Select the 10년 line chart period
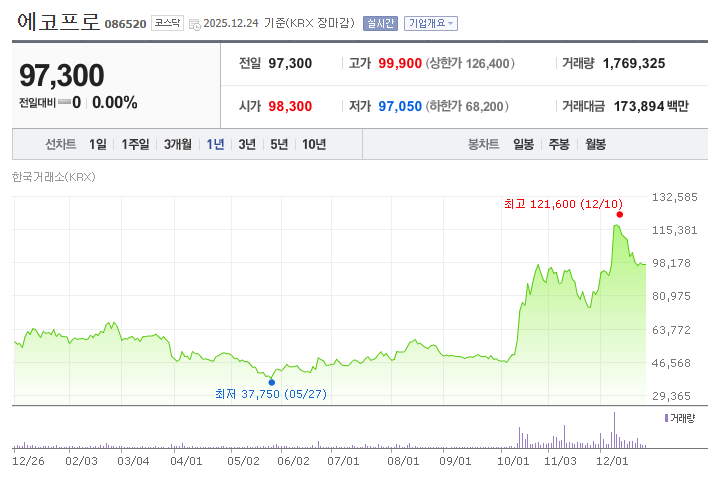 pyautogui.click(x=314, y=144)
